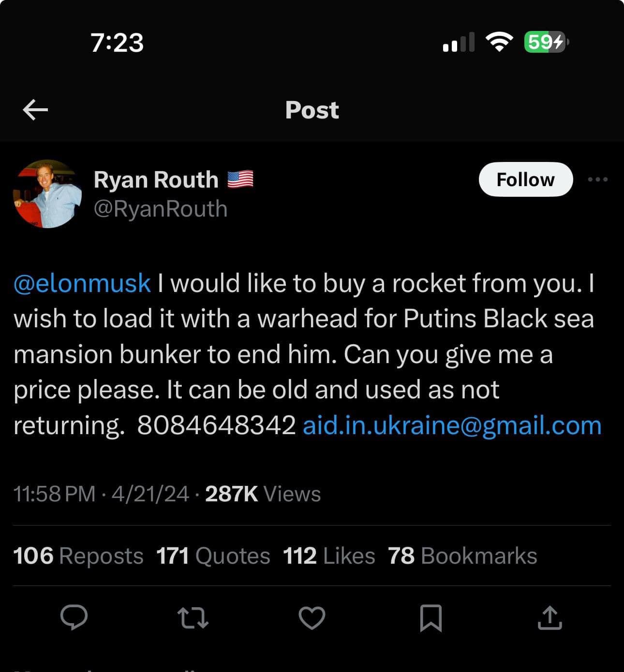View the 171 Quotes list
This screenshot has width=624, height=672.
coord(213,555)
